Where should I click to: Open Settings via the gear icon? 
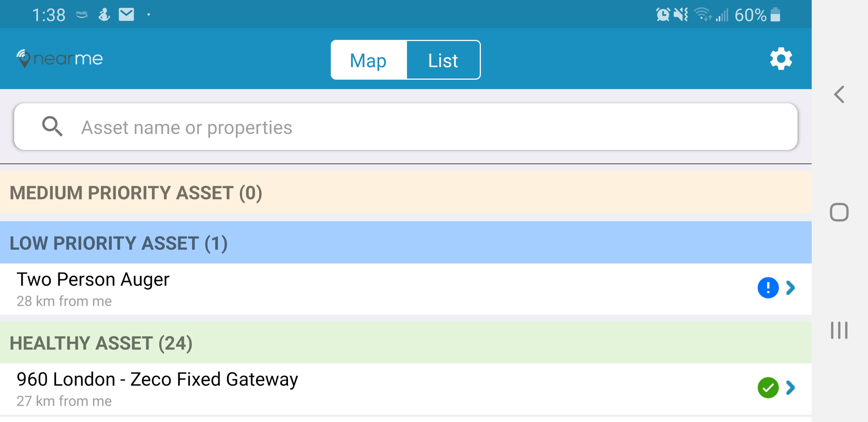(x=781, y=58)
